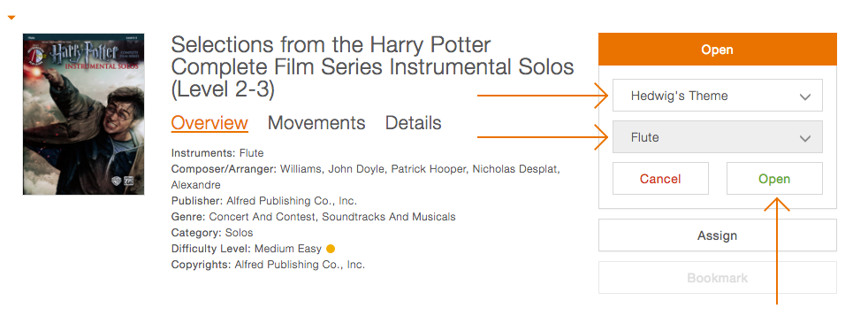Viewport: 868px width, 324px height.
Task: Click the CD disc badge on cover
Action: point(37,56)
